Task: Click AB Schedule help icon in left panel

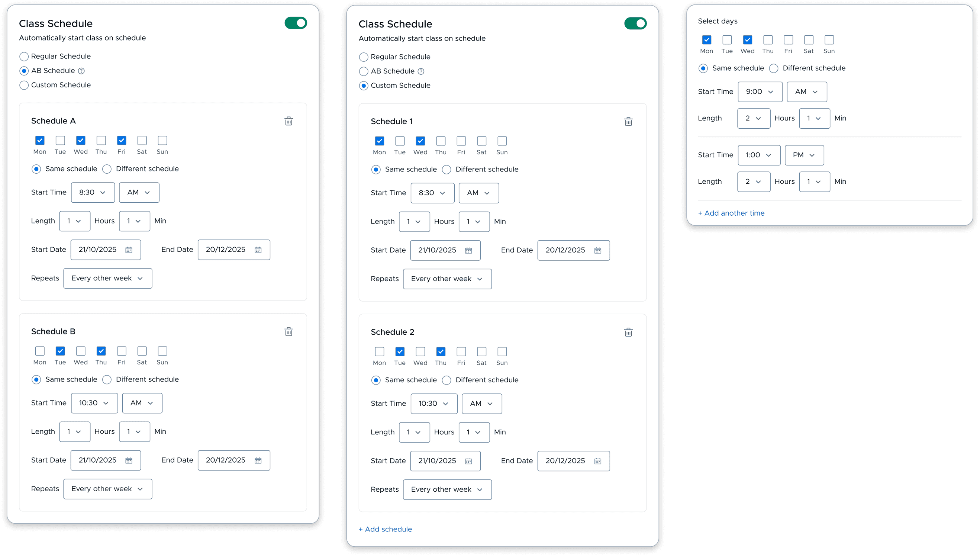Action: (x=81, y=71)
